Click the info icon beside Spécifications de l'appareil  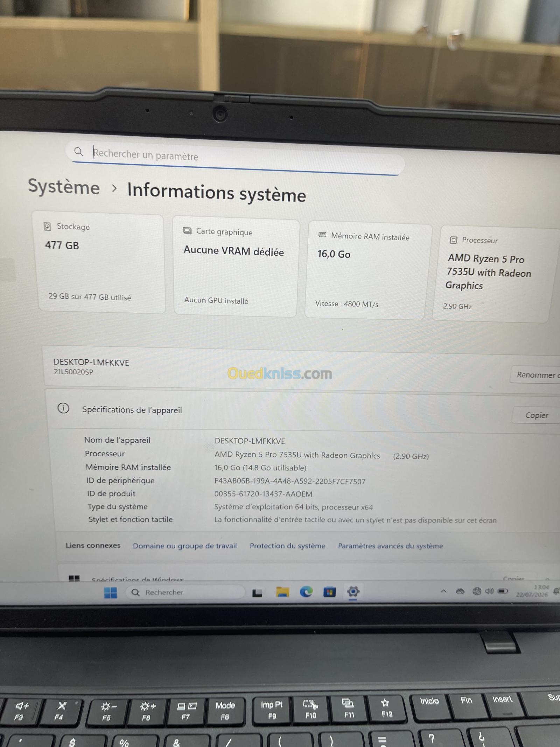pyautogui.click(x=63, y=408)
